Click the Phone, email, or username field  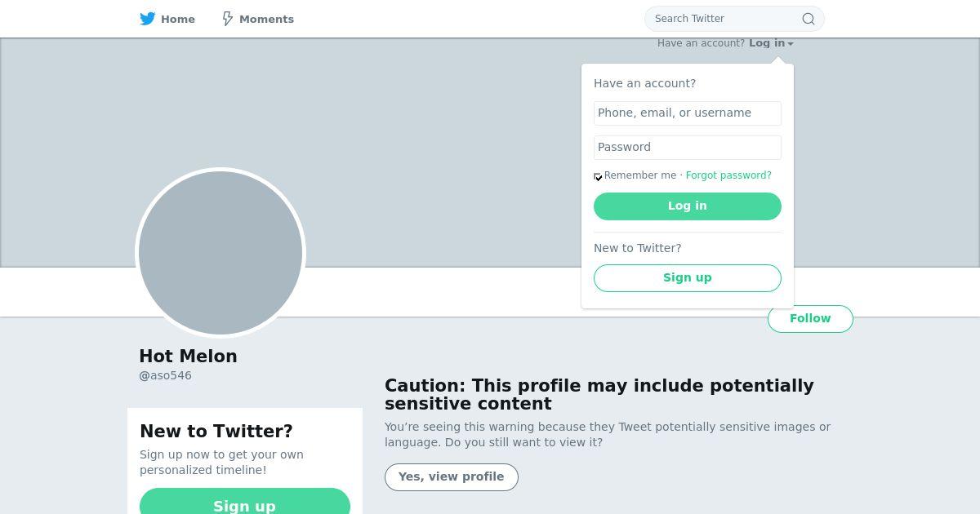(x=687, y=113)
